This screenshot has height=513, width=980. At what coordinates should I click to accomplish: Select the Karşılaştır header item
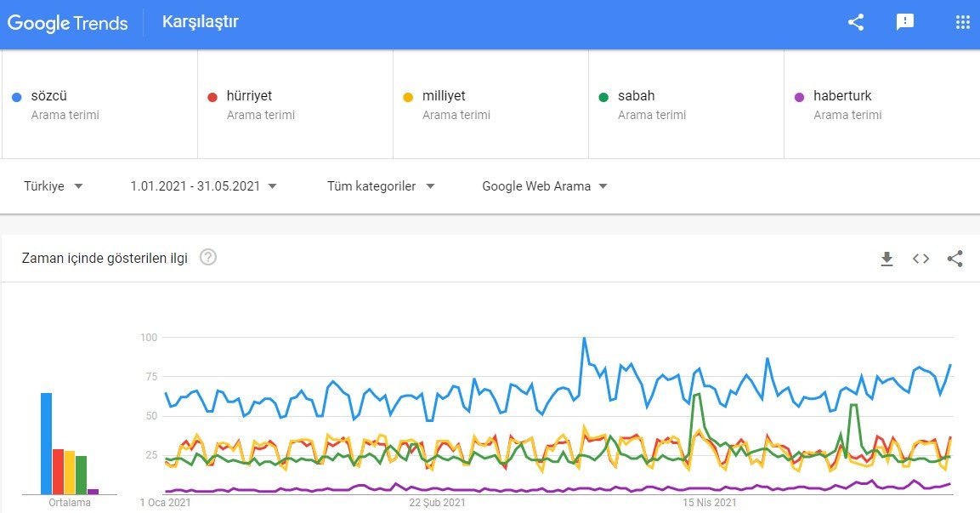[201, 22]
